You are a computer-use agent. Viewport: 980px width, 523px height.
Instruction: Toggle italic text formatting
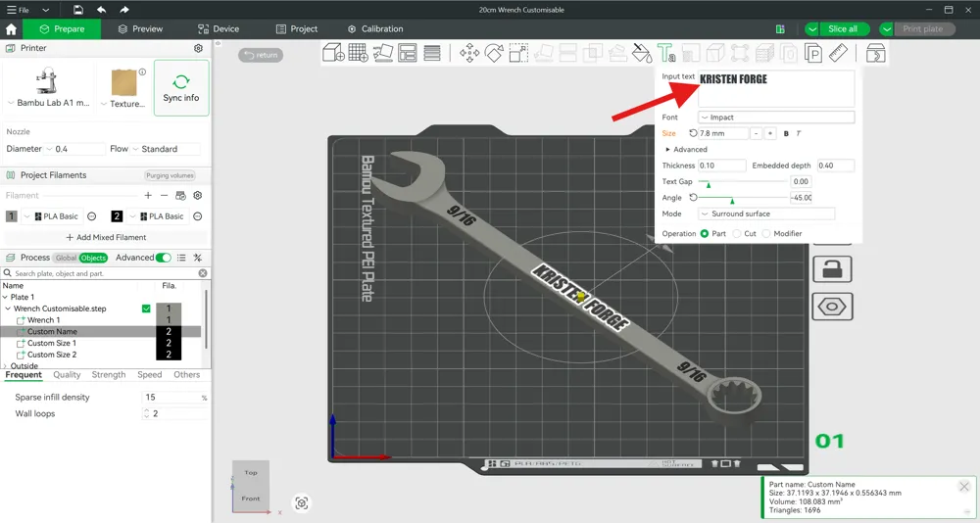pos(799,133)
